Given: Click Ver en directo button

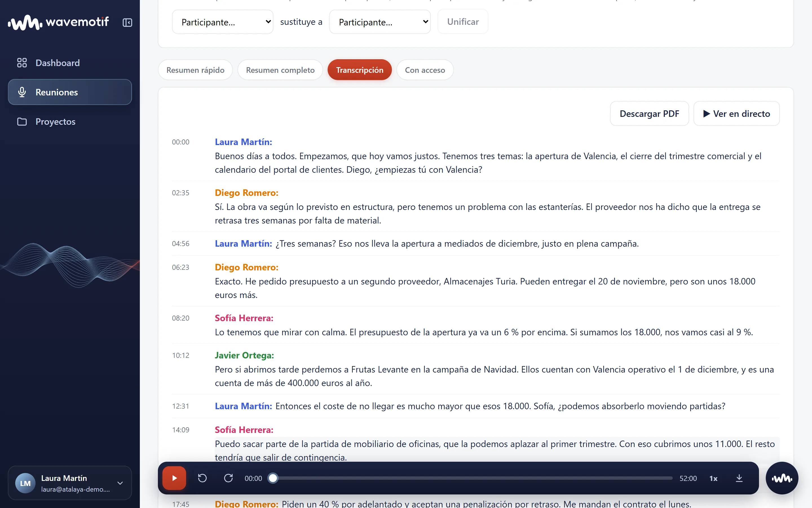Looking at the screenshot, I should pyautogui.click(x=736, y=113).
